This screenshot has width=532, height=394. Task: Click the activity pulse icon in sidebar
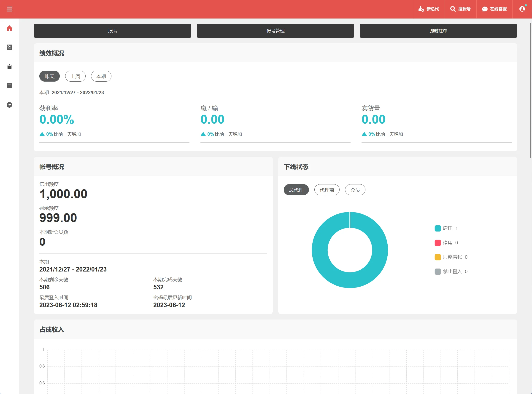(x=9, y=105)
